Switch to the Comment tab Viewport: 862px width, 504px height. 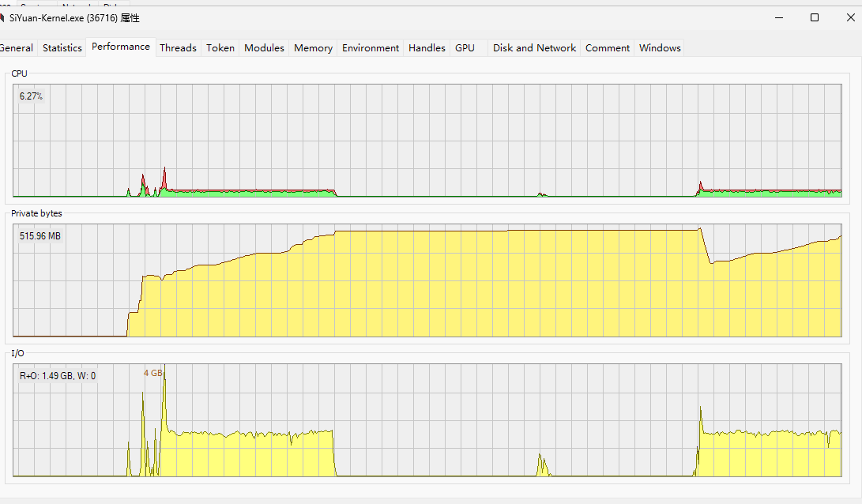point(608,48)
